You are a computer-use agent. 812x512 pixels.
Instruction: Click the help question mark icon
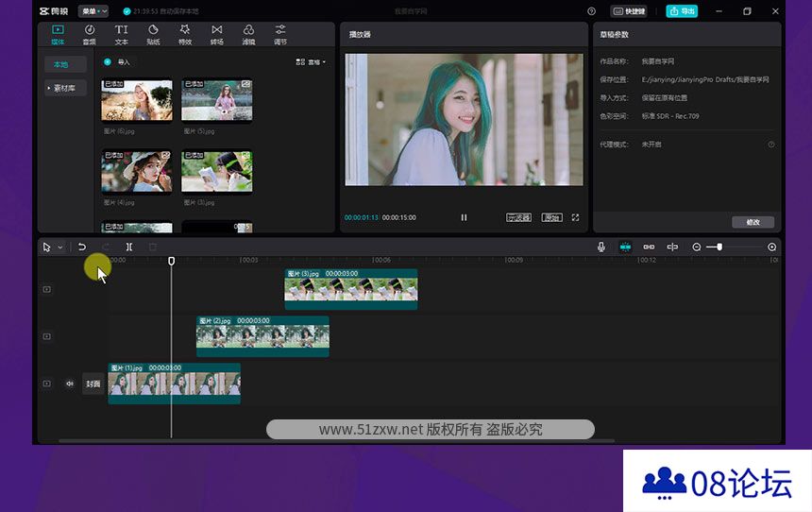591,11
